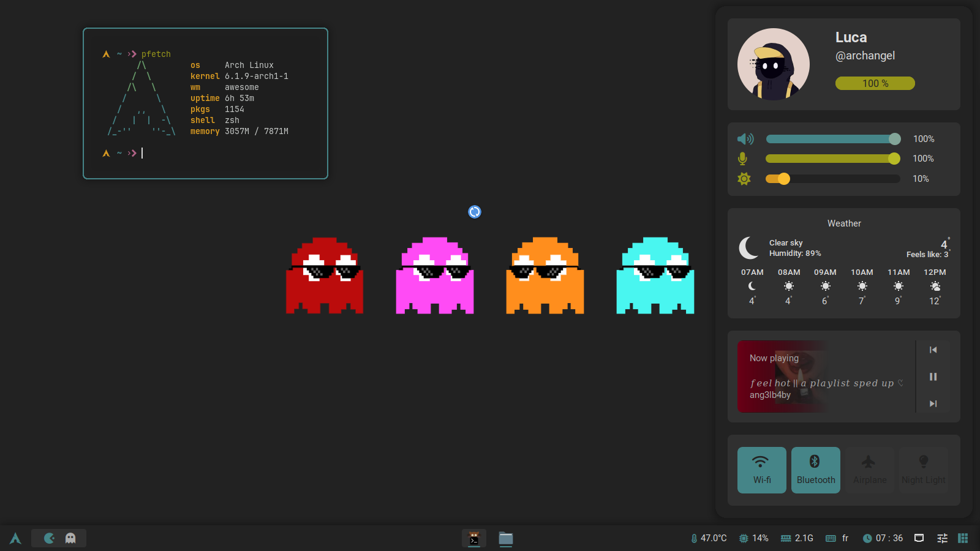Click the 2.1G memory reading
Viewport: 980px width, 551px height.
point(804,538)
